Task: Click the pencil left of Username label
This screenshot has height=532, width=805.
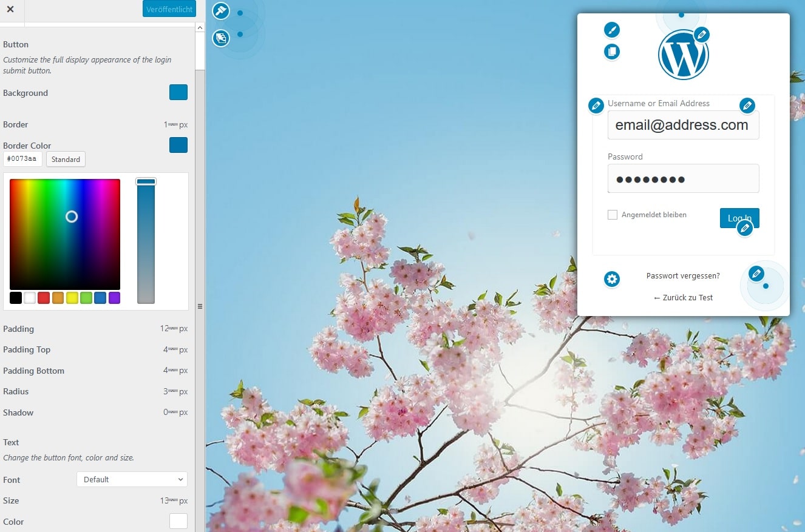Action: (x=596, y=106)
